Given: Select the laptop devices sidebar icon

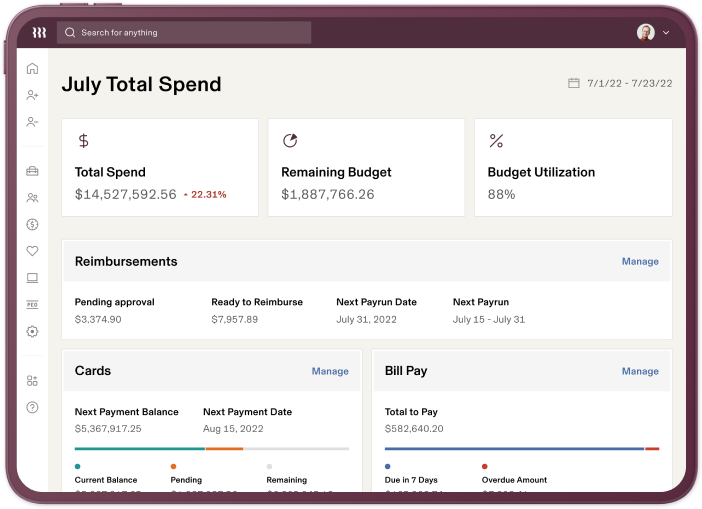Looking at the screenshot, I should coord(32,278).
